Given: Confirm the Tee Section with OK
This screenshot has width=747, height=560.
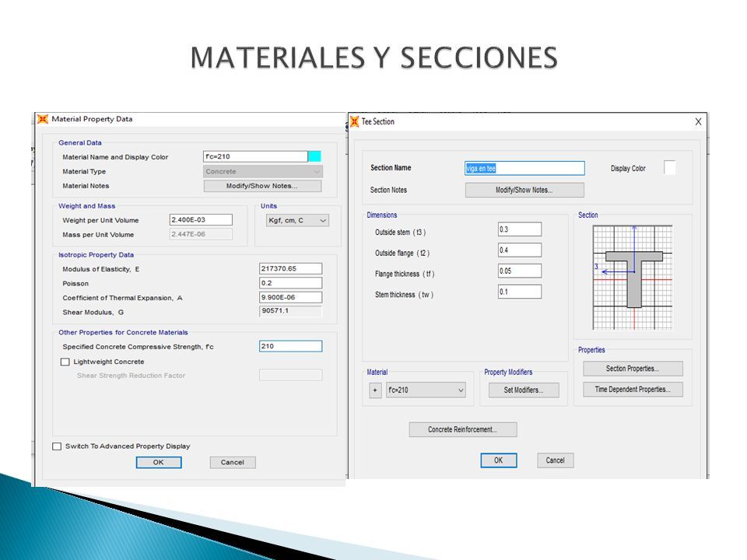Looking at the screenshot, I should pos(498,460).
